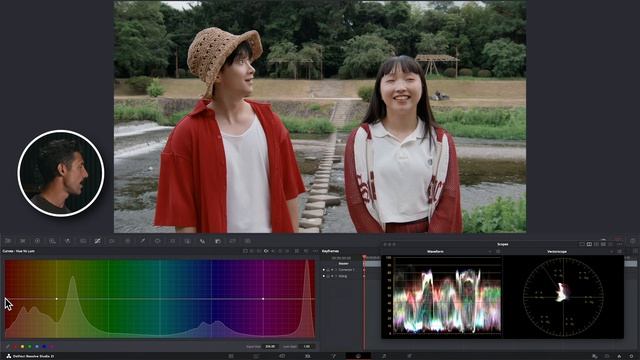The image size is (640, 360).
Task: Open the Qualifier eyedropper palette
Action: (x=142, y=241)
